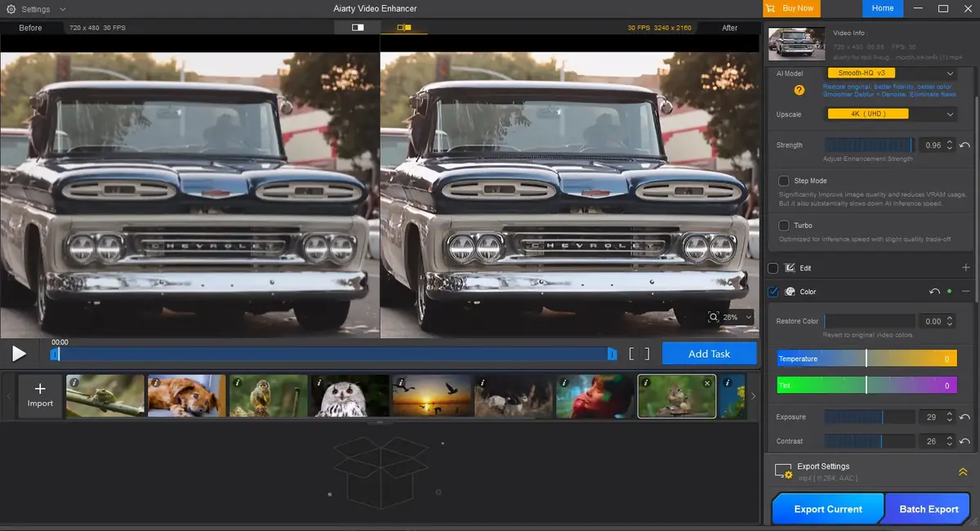Click the After label in preview header
Image resolution: width=980 pixels, height=531 pixels.
[x=729, y=28]
